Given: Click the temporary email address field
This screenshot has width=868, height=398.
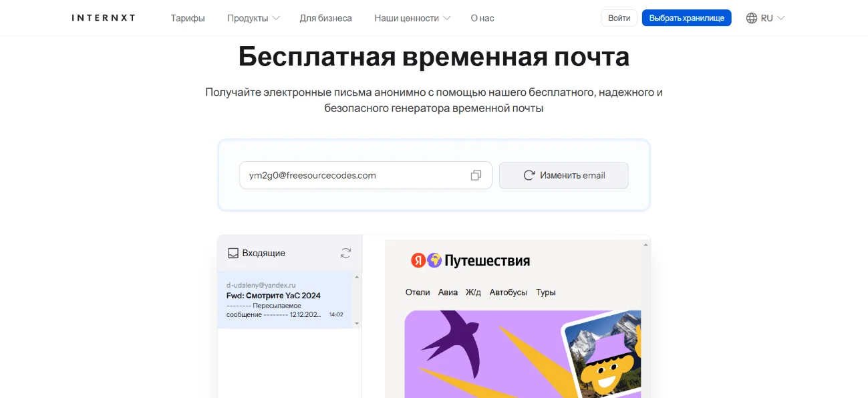Looking at the screenshot, I should click(366, 175).
